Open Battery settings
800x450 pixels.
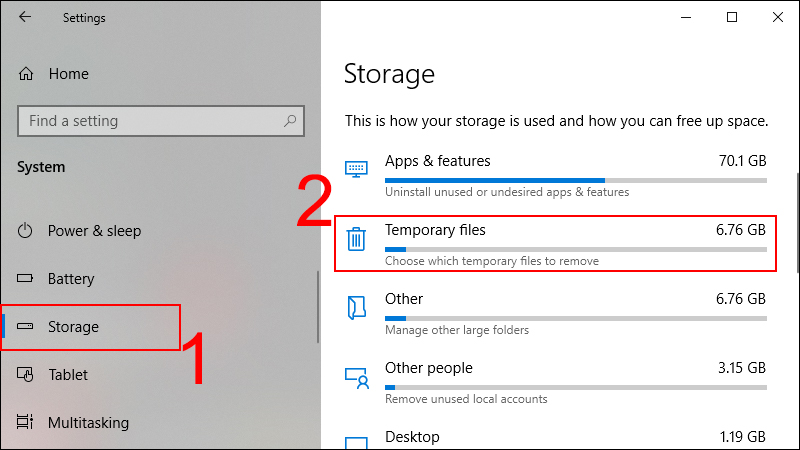[x=71, y=279]
